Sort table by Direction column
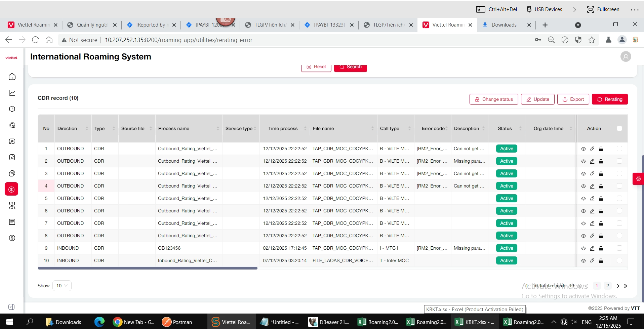The image size is (644, 329). (x=87, y=128)
